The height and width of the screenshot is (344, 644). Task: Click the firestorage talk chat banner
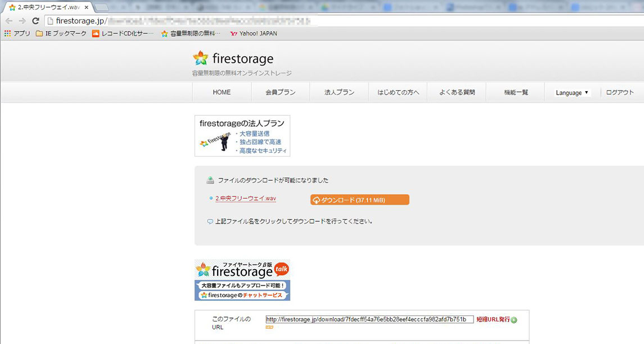point(242,280)
